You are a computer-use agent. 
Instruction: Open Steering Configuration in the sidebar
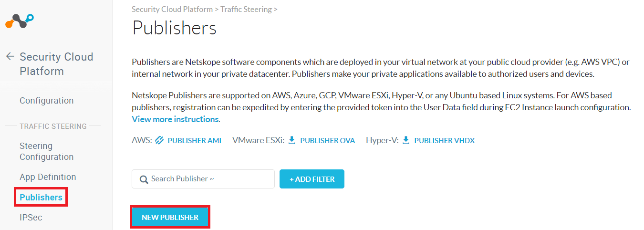point(47,151)
